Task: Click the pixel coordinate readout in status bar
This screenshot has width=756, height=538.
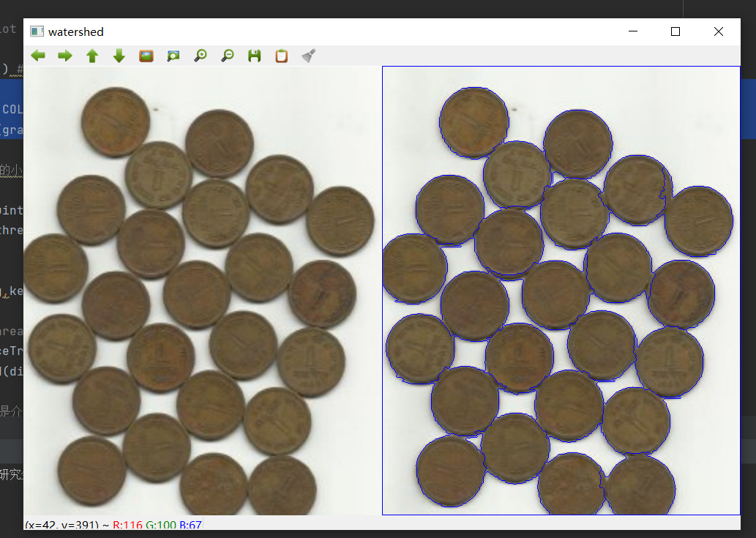Action: [61, 525]
